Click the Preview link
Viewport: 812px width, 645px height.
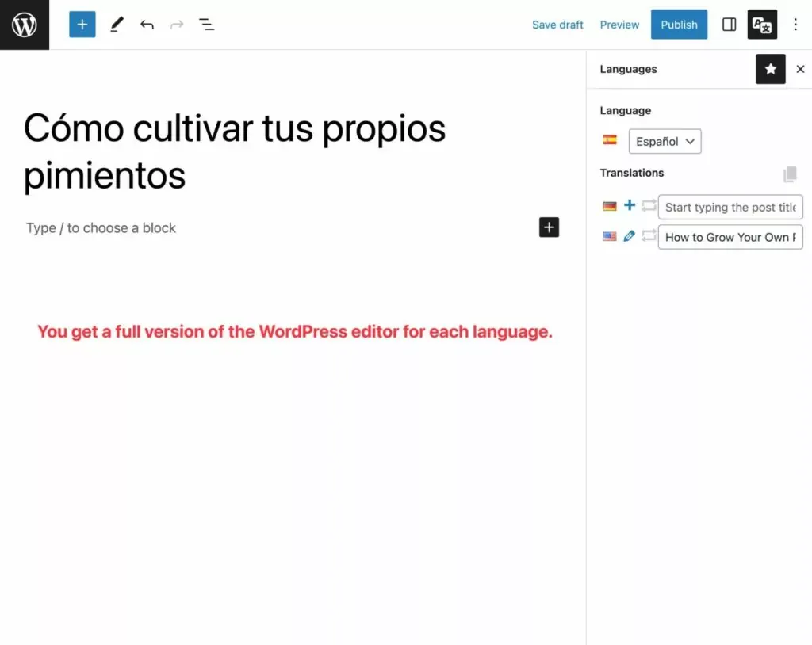coord(619,25)
